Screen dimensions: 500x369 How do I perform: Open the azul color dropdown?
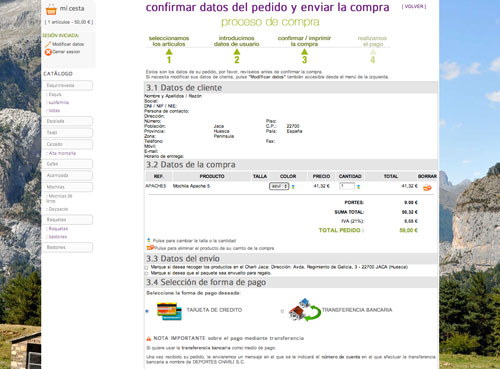pyautogui.click(x=279, y=186)
